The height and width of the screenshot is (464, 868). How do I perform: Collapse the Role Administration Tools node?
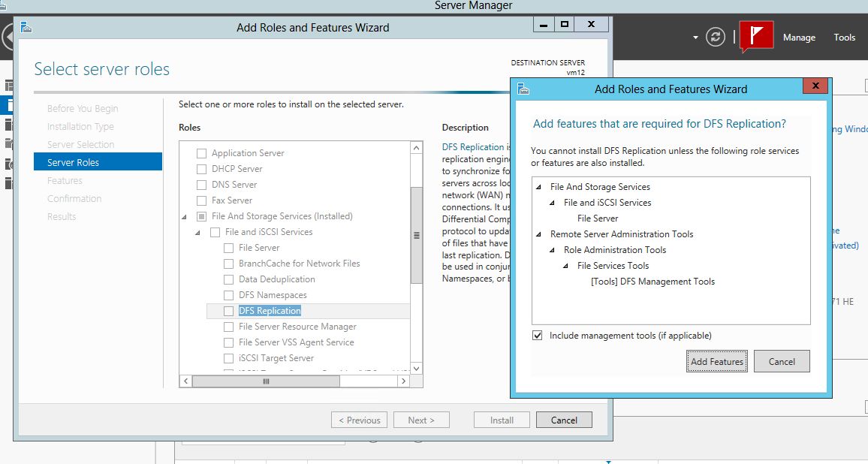coord(552,250)
